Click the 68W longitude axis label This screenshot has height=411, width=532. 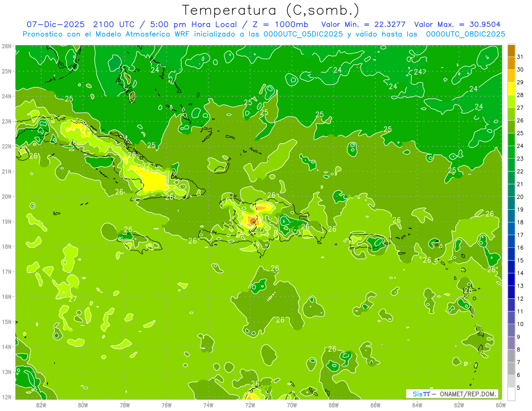pos(333,405)
